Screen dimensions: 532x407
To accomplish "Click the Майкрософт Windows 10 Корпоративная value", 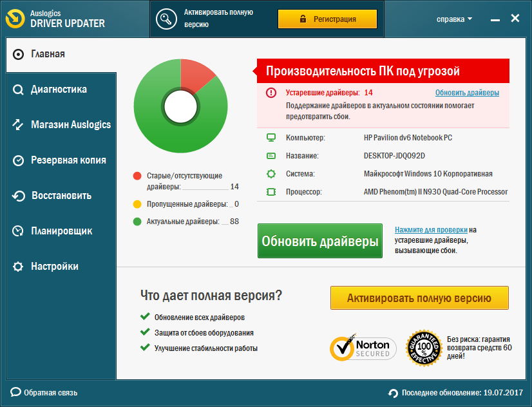I will (x=428, y=174).
